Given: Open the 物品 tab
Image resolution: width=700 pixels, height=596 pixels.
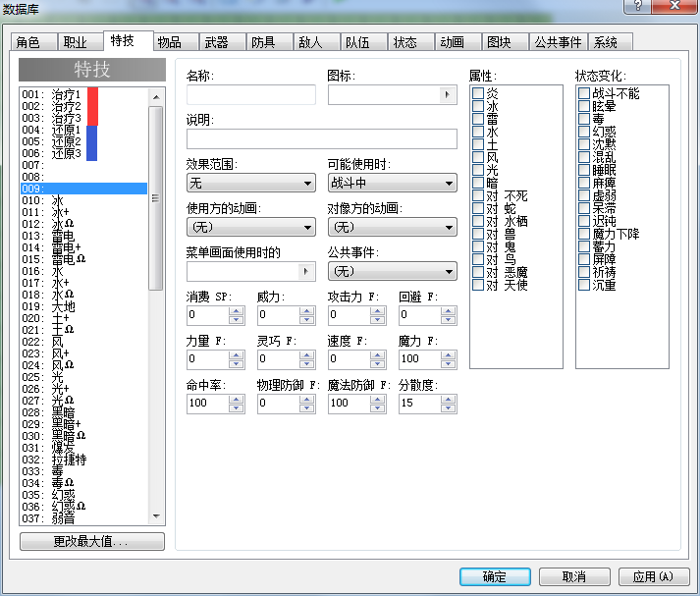Looking at the screenshot, I should pyautogui.click(x=177, y=42).
